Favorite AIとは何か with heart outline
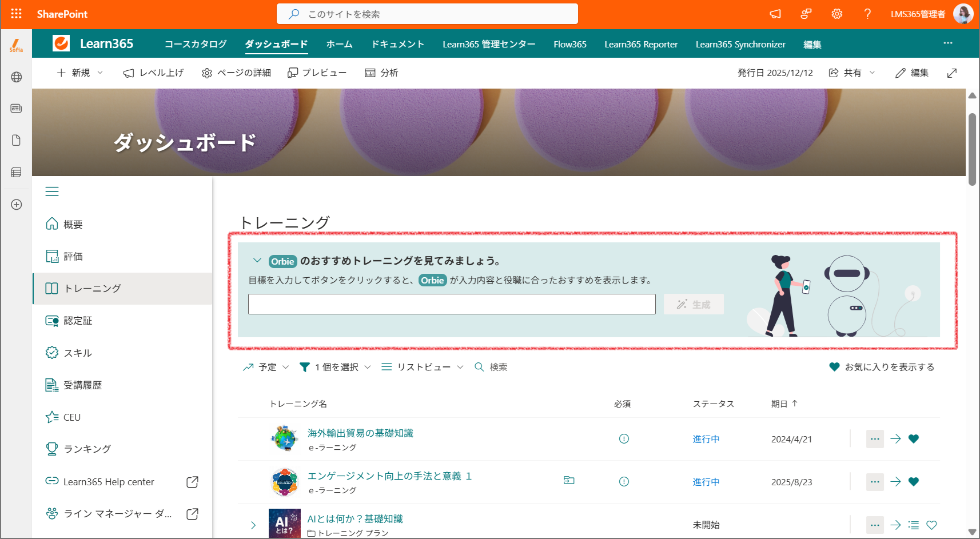This screenshot has height=539, width=980. 931,525
